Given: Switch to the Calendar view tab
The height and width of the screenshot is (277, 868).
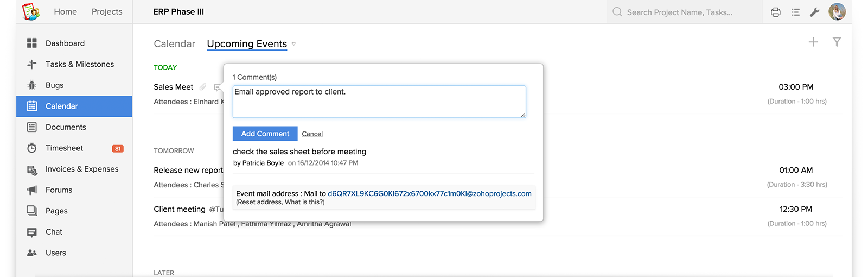Looking at the screenshot, I should point(174,44).
